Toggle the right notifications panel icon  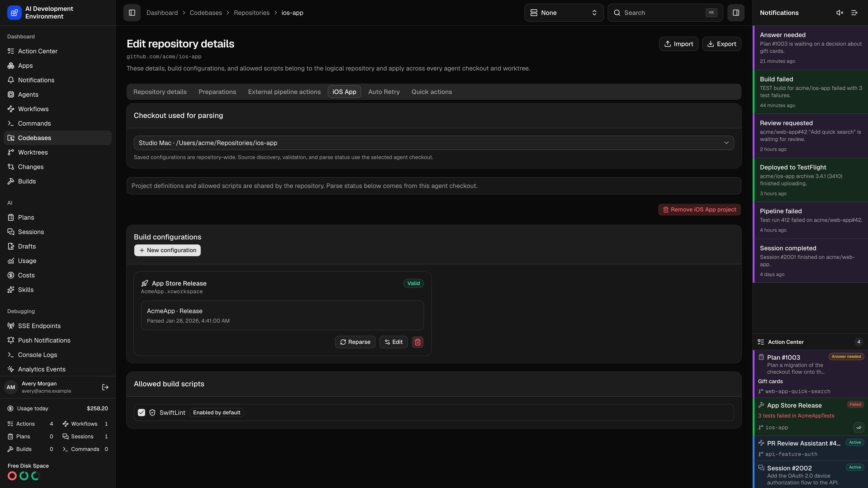pyautogui.click(x=736, y=13)
